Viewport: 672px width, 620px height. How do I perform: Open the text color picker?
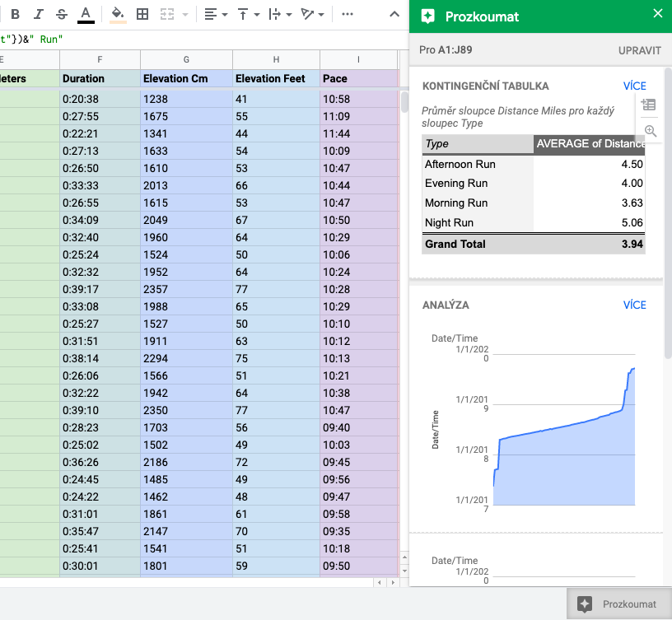coord(86,14)
